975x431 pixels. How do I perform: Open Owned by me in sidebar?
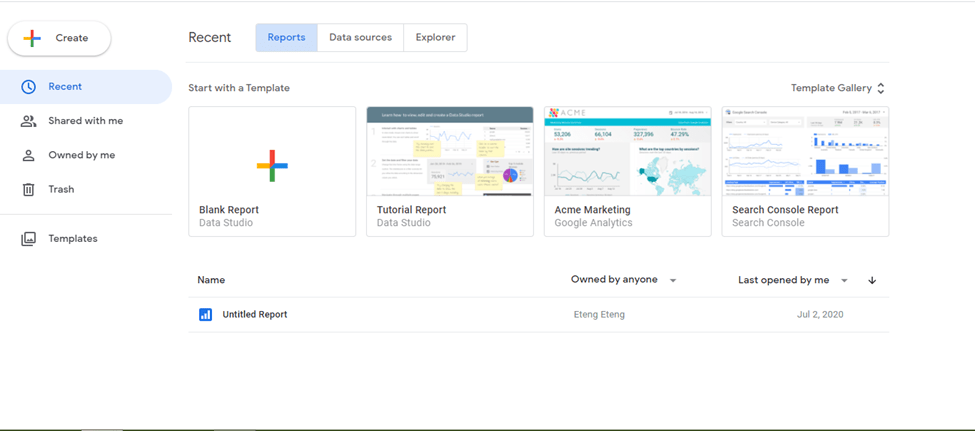point(86,155)
